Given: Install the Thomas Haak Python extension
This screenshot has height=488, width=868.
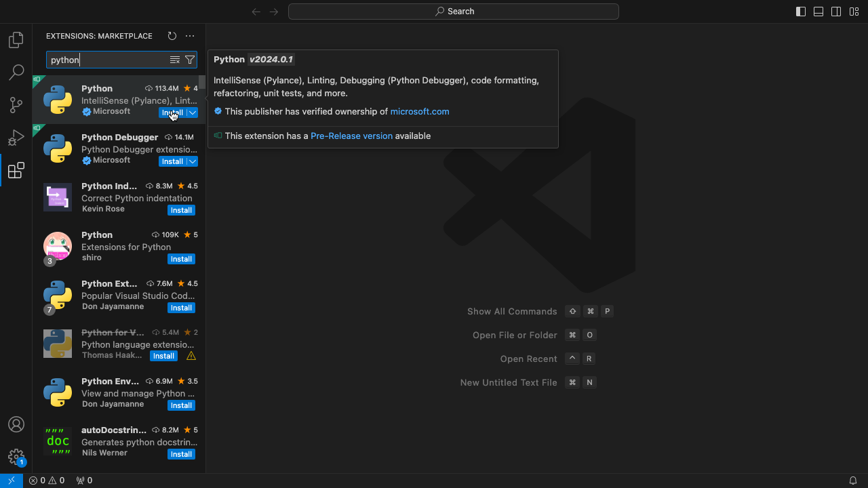Looking at the screenshot, I should 163,356.
